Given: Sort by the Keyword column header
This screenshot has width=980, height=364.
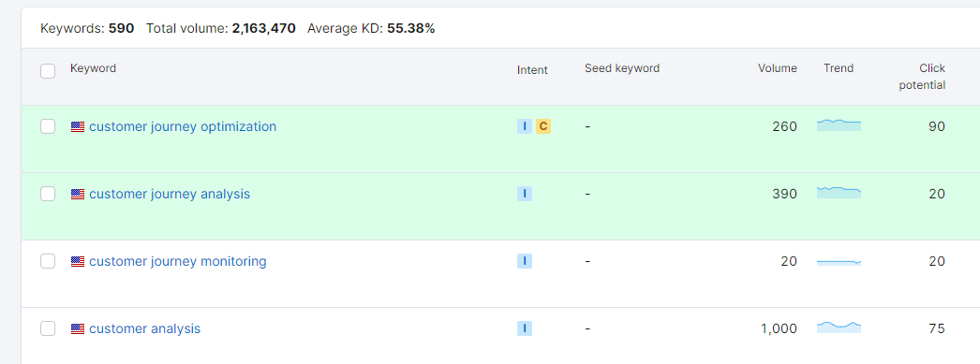Looking at the screenshot, I should point(93,68).
